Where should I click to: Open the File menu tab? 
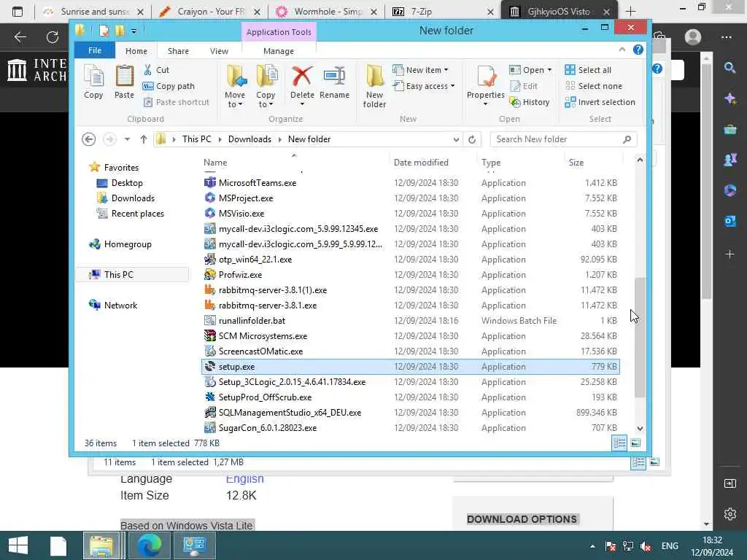(x=95, y=50)
